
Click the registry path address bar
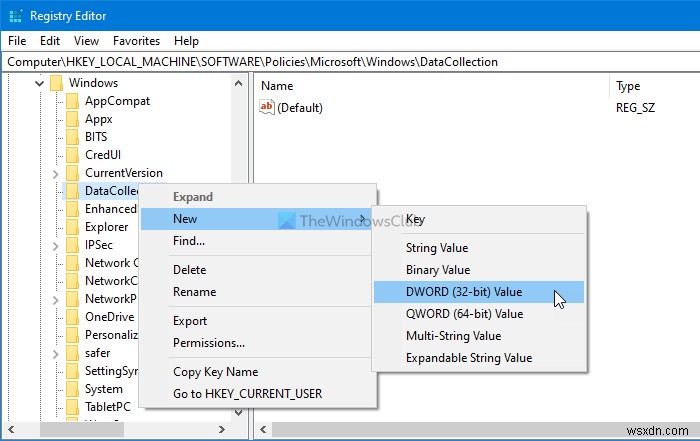coord(350,62)
